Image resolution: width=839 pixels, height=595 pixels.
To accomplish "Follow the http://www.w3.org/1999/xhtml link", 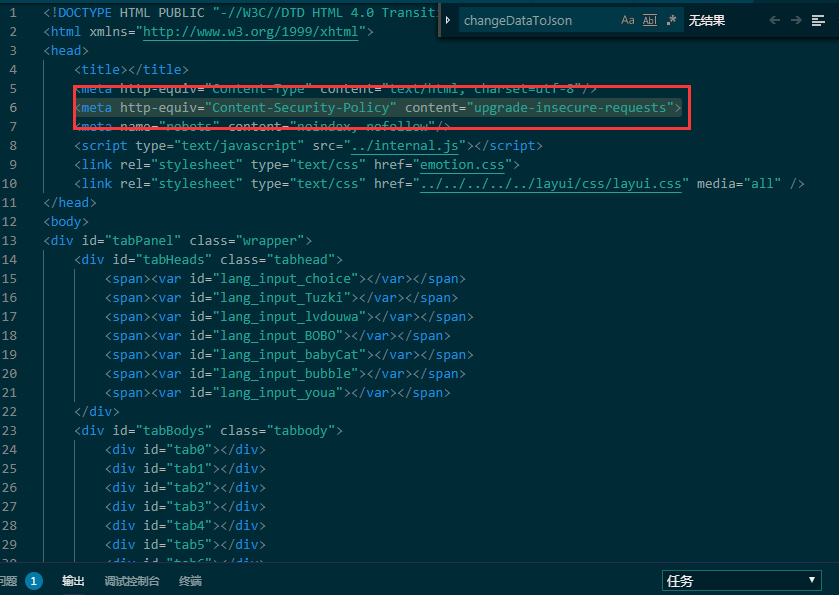I will [x=250, y=32].
